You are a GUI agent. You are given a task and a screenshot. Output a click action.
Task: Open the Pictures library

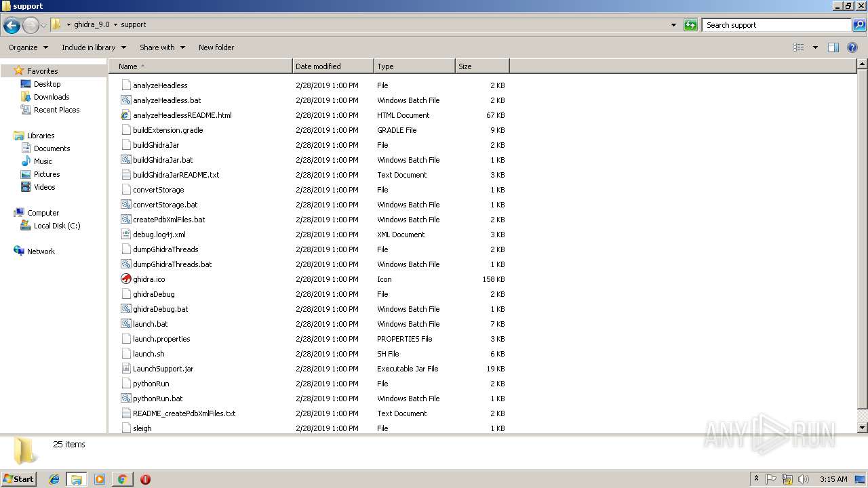pyautogui.click(x=47, y=174)
